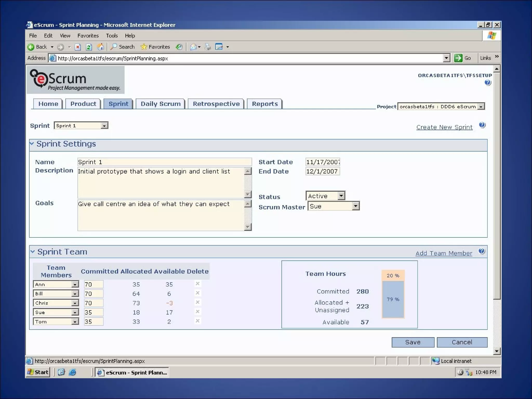Click the Refresh page icon
532x399 pixels.
tap(89, 47)
